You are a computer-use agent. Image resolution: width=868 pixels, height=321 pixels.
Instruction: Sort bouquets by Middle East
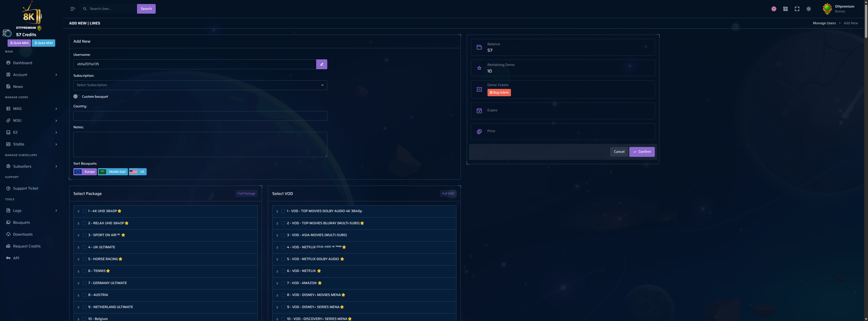(x=113, y=172)
